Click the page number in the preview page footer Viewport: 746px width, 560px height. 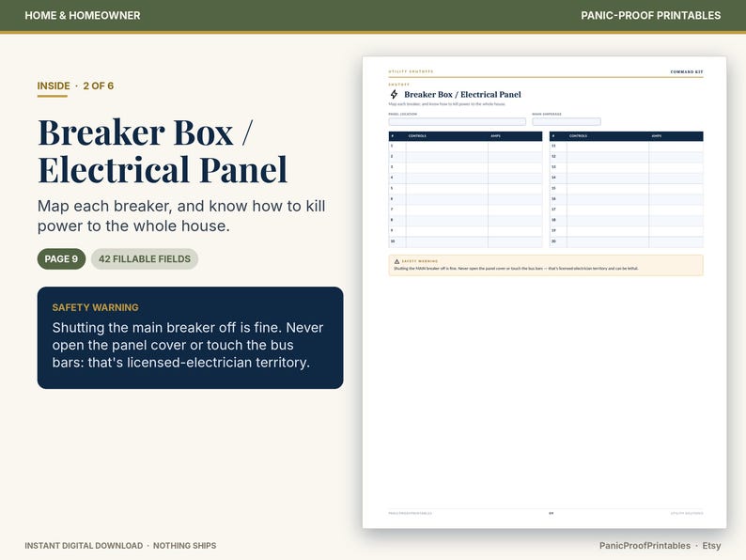(551, 513)
